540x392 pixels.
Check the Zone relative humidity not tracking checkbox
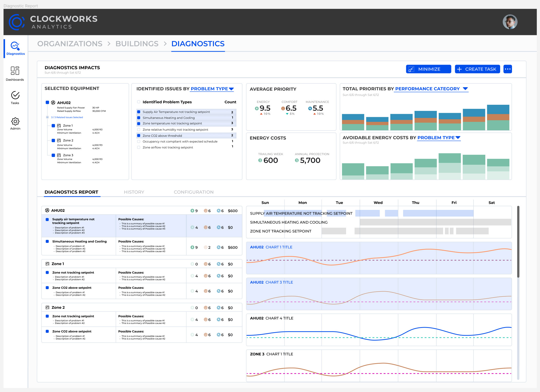[139, 129]
